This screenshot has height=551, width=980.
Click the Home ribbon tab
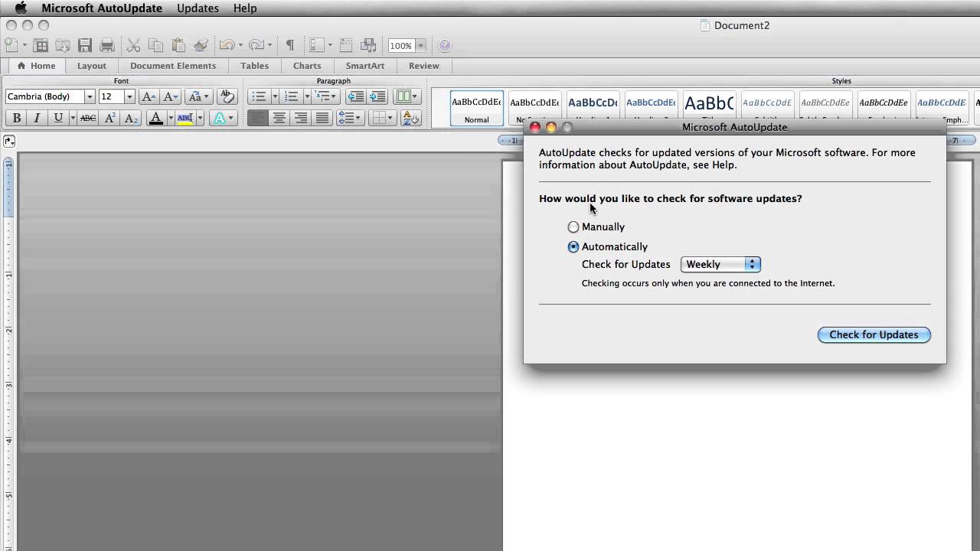point(36,66)
